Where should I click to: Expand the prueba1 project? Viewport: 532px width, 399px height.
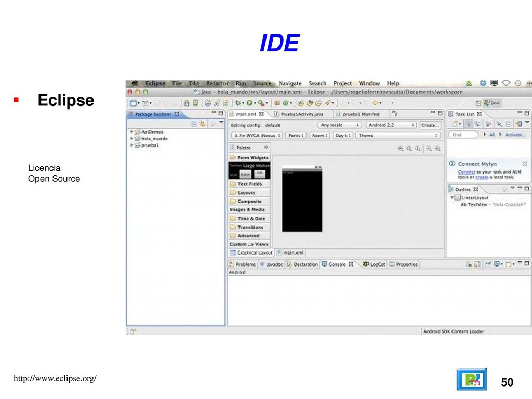132,145
